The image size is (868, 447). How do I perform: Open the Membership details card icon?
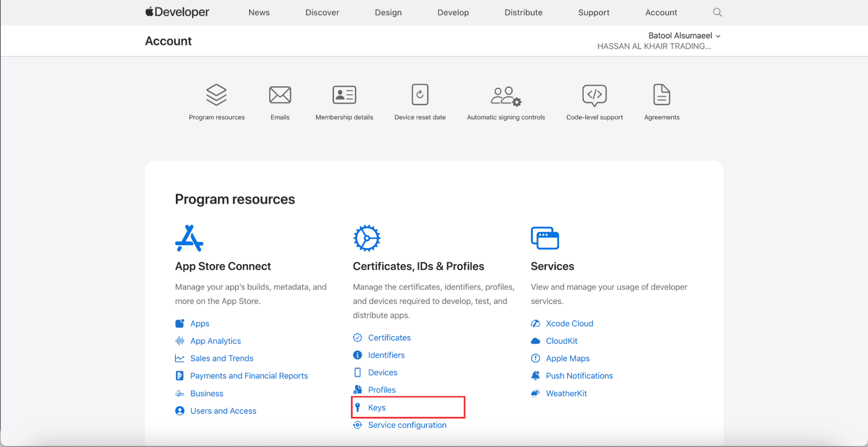coord(344,95)
